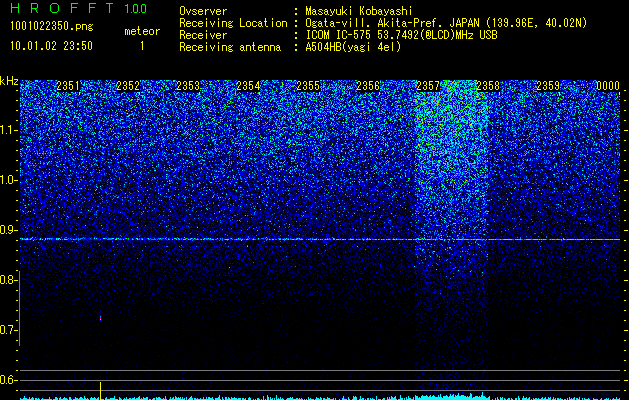Image resolution: width=629 pixels, height=400 pixels.
Task: Click the horizontal carrier line near 0.88 kHz
Action: (320, 239)
